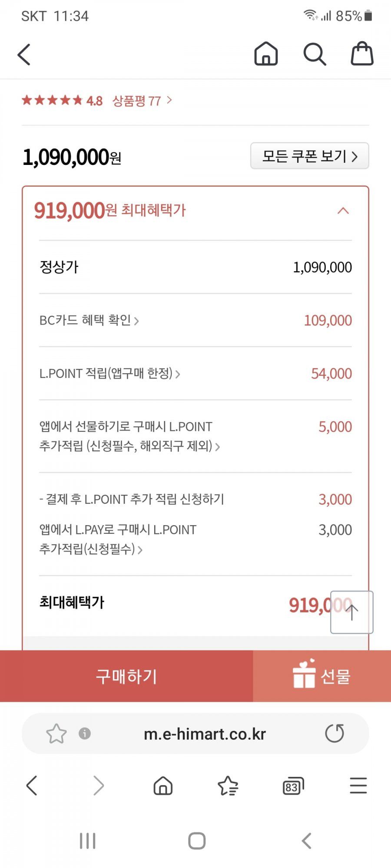
Task: Reload page with the refresh icon
Action: (335, 733)
